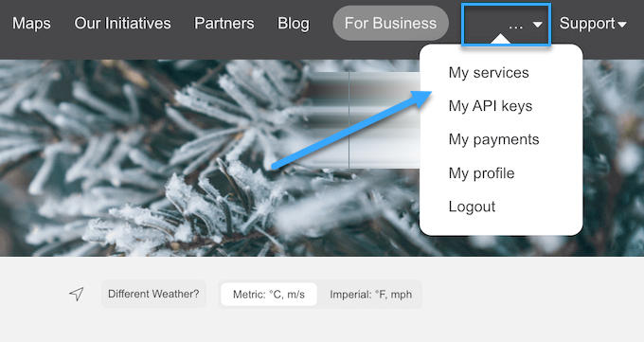Open My profile page
This screenshot has width=644, height=342.
pyautogui.click(x=481, y=173)
